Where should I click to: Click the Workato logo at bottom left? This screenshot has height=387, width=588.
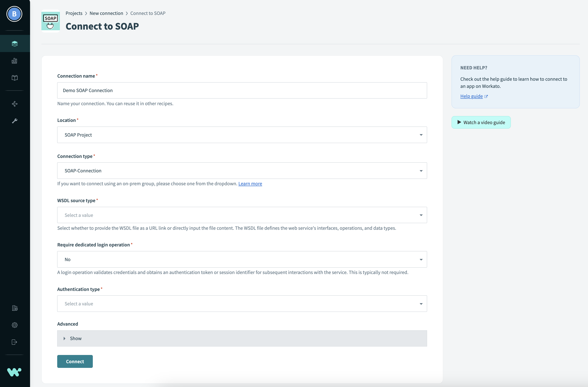(x=14, y=372)
